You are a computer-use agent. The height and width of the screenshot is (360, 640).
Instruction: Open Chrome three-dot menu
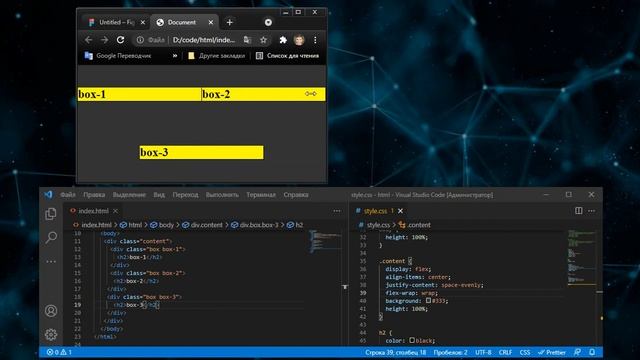tap(315, 40)
